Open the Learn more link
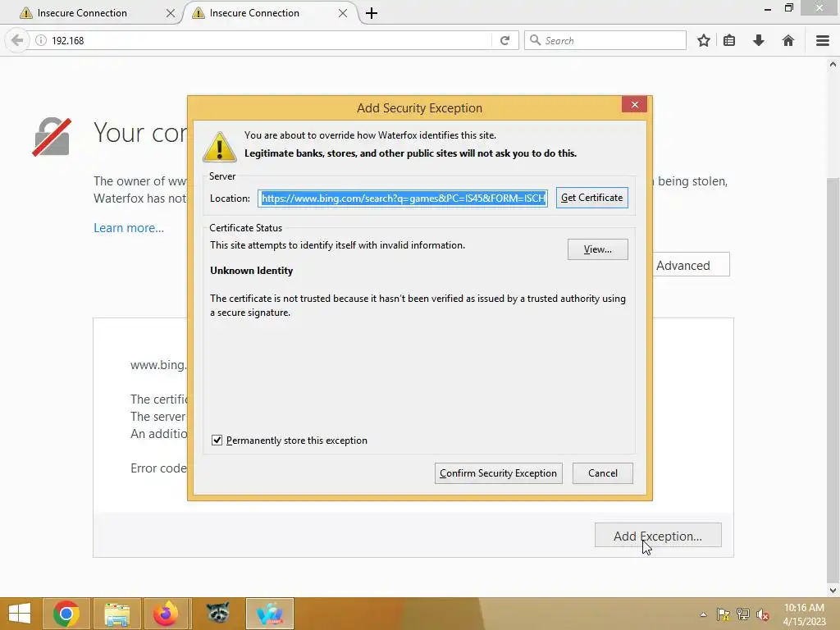Viewport: 840px width, 630px height. tap(129, 228)
